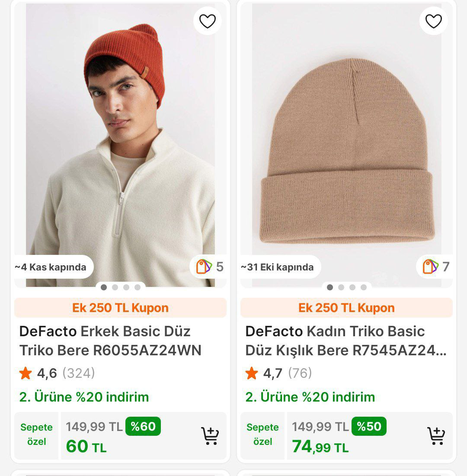Screen dimensions: 467x476
Task: Tap the orange star rating 4,6
Action: pyautogui.click(x=26, y=373)
